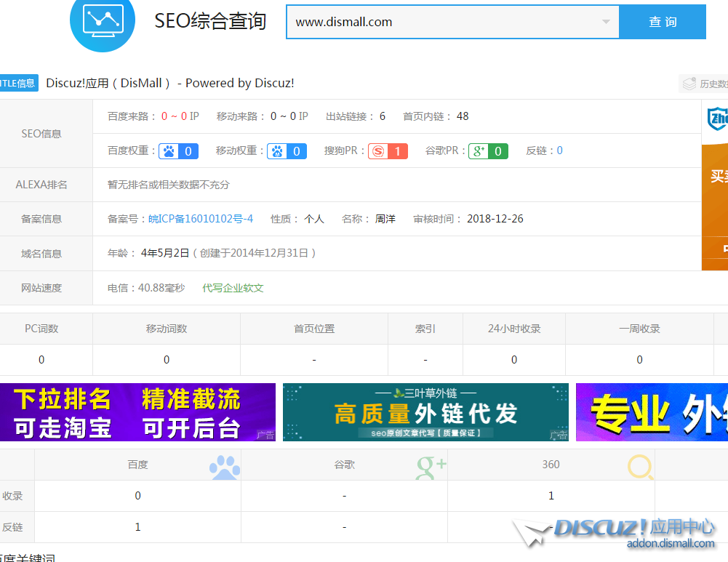728x562 pixels.
Task: Click the 谷歌PR green g+ badge
Action: (x=489, y=151)
